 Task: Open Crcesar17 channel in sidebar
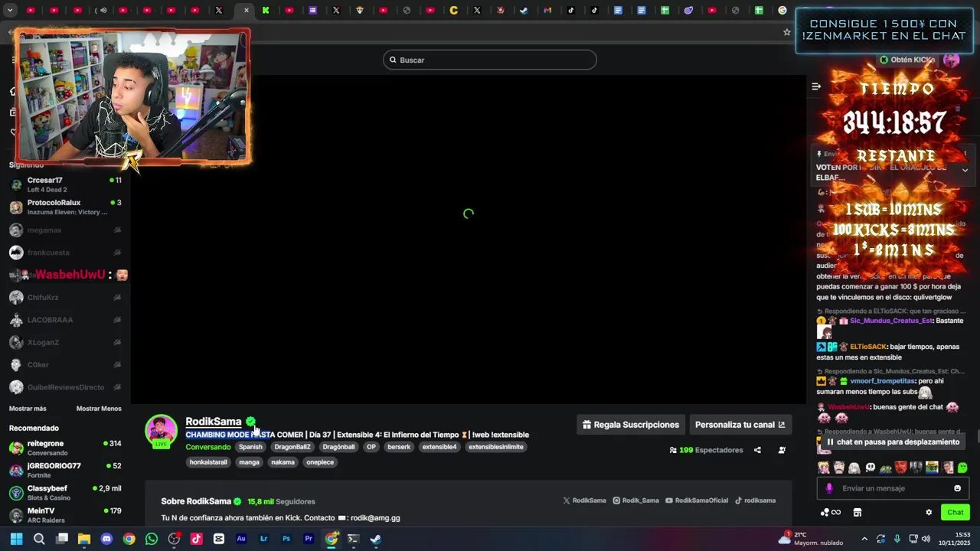tap(65, 184)
